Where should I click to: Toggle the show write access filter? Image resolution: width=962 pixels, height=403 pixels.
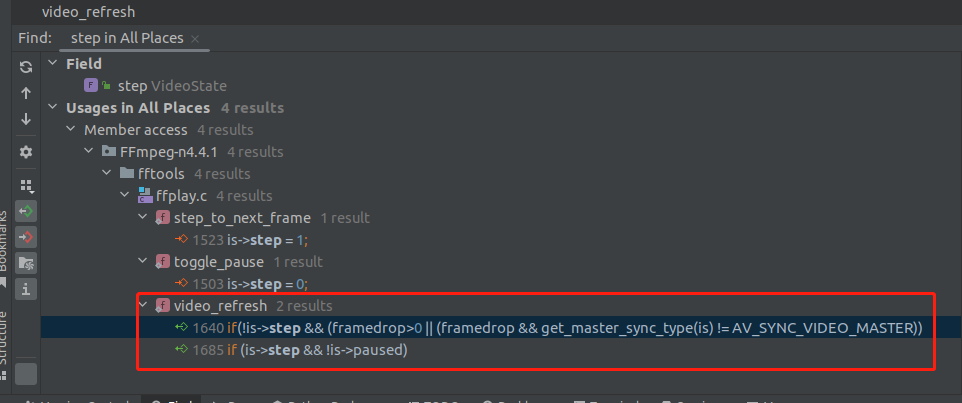26,237
